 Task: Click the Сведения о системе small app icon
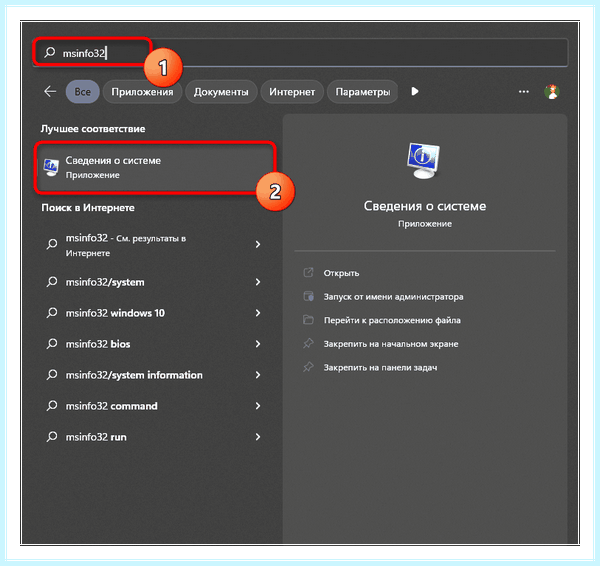click(51, 167)
